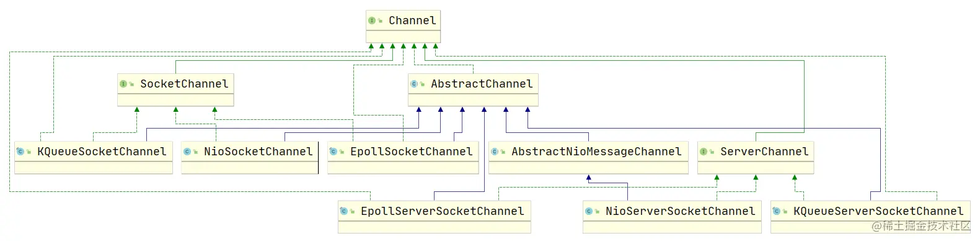Image resolution: width=980 pixels, height=241 pixels.
Task: Click the class icon beside NioServerSocketChannel
Action: click(589, 211)
